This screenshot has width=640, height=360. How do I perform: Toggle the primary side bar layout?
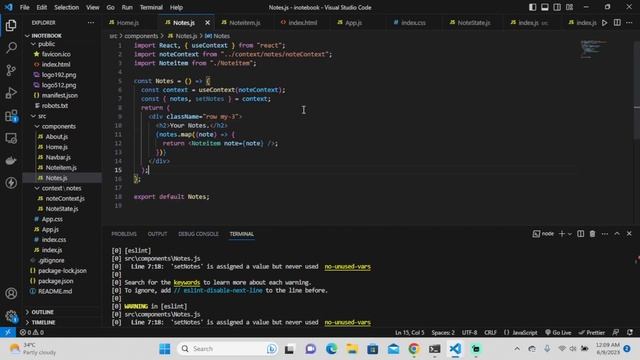click(532, 7)
